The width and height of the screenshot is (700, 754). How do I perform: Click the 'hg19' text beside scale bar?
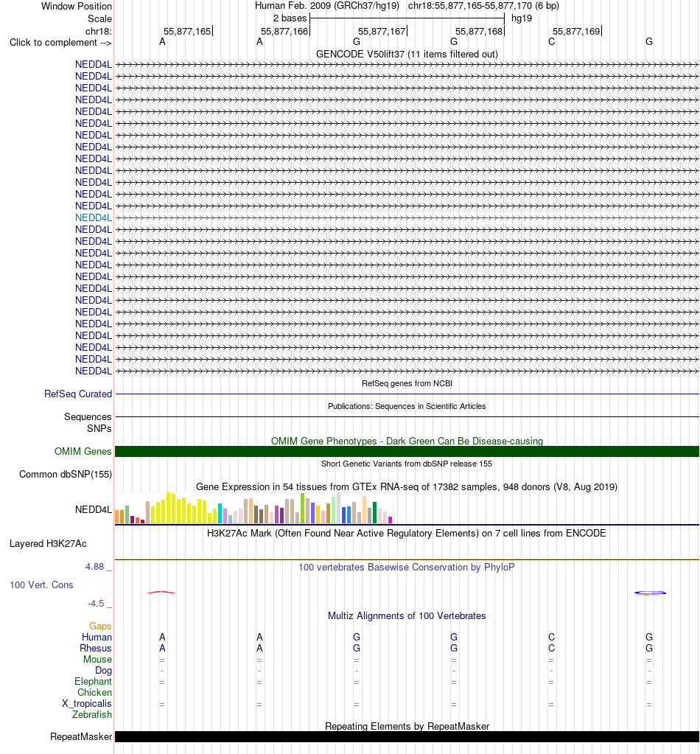pos(522,18)
